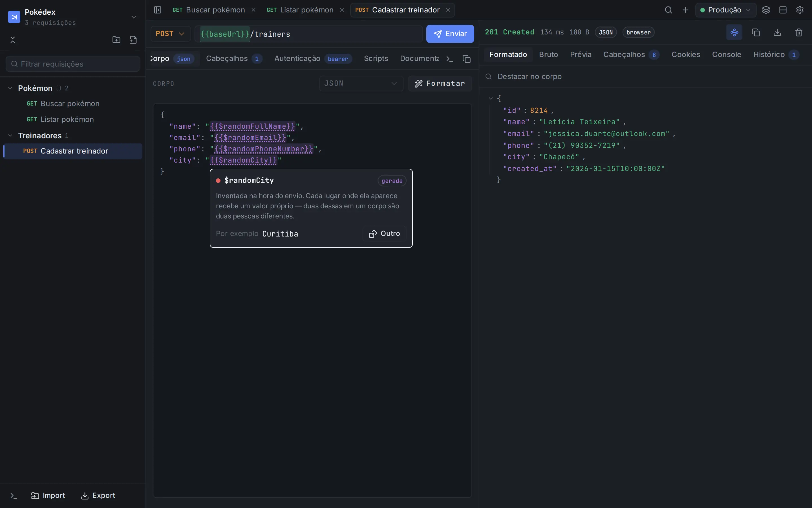Viewport: 812px width, 508px height.
Task: Collapse the Pokémon folder
Action: pos(10,88)
